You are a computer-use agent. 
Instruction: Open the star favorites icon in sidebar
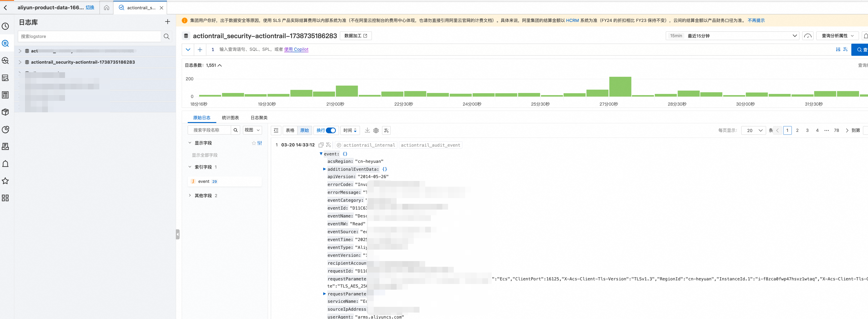(5, 181)
